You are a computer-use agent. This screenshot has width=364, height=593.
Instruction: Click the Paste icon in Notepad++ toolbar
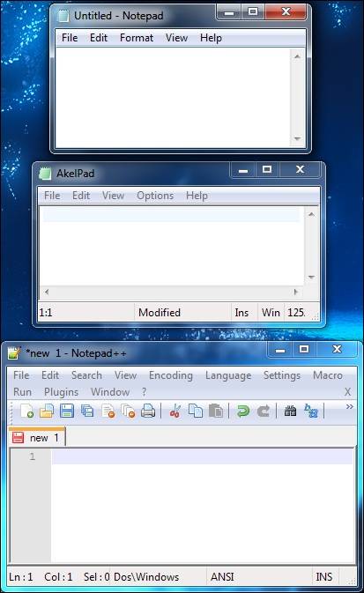216,411
